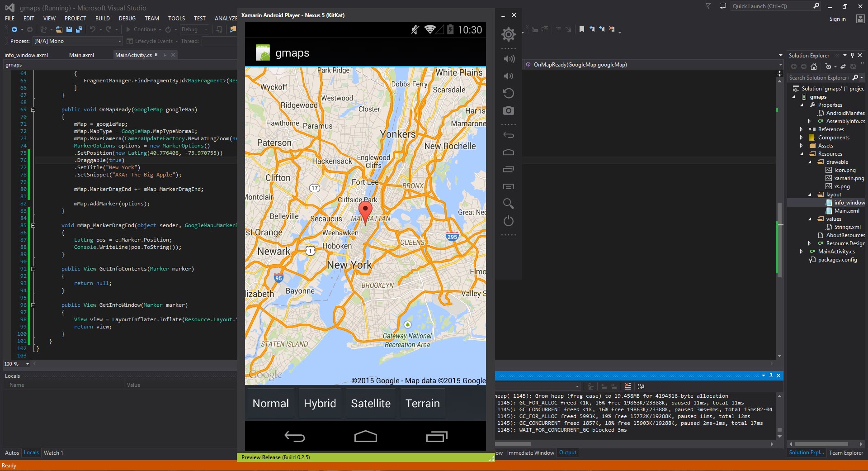Collapse the OnMapReady method code fold
The width and height of the screenshot is (868, 471).
click(x=33, y=109)
